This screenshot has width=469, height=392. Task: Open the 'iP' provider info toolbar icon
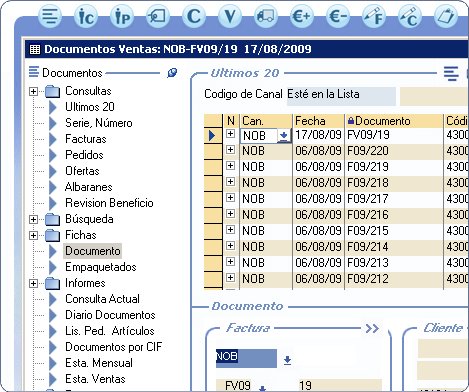point(122,16)
